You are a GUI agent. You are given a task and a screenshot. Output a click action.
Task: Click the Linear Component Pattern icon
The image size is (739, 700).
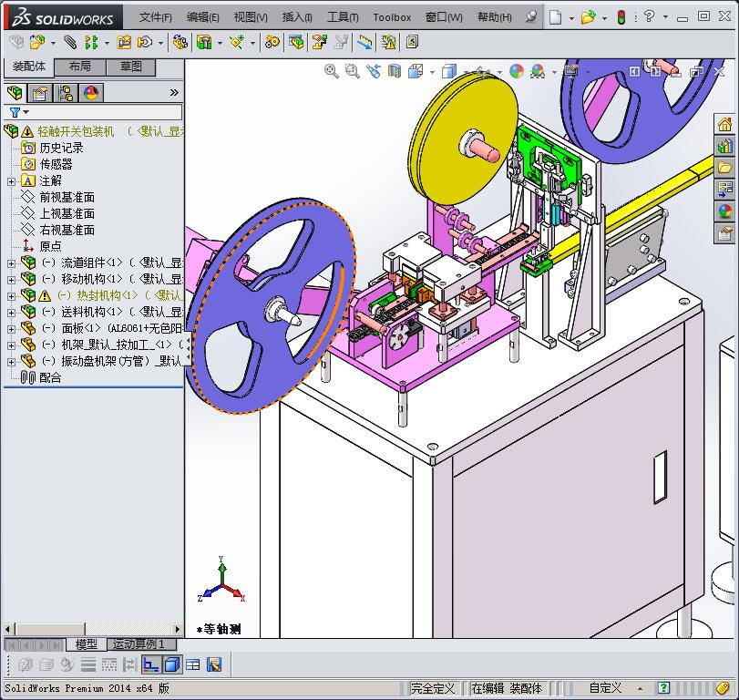(x=91, y=43)
